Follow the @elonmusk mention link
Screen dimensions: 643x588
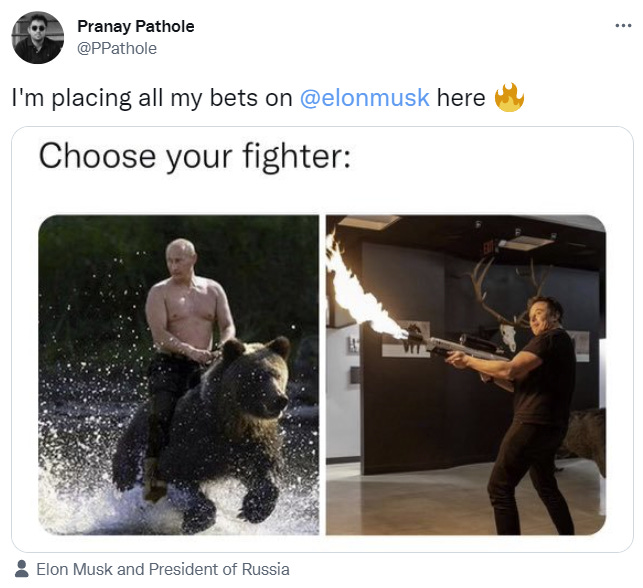(365, 98)
